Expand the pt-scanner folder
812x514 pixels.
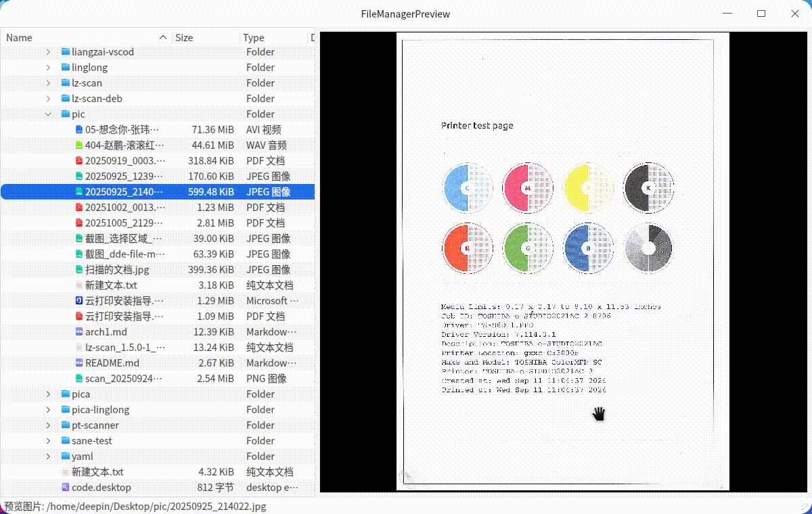pos(48,425)
